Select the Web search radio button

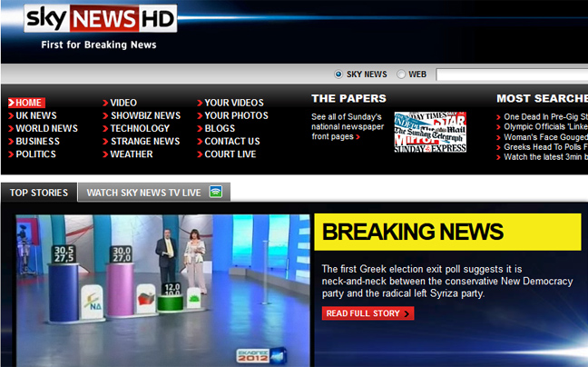click(400, 74)
